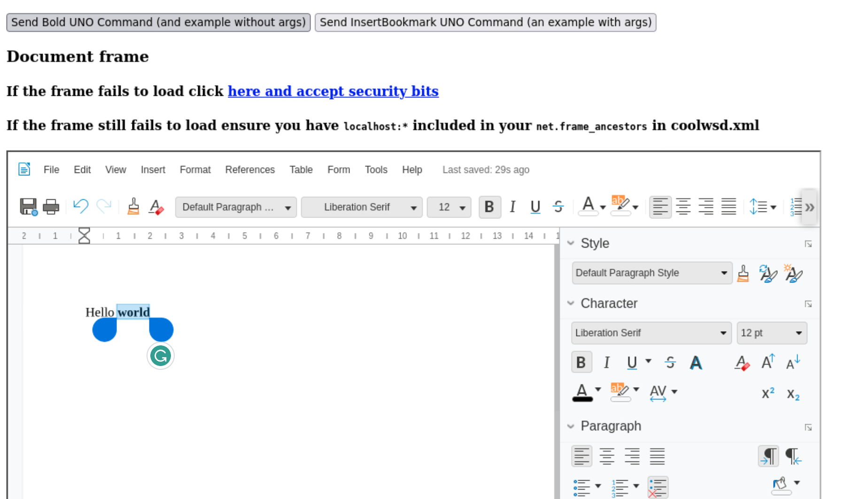Toggle Italic in the main toolbar
Image resolution: width=868 pixels, height=499 pixels.
512,207
